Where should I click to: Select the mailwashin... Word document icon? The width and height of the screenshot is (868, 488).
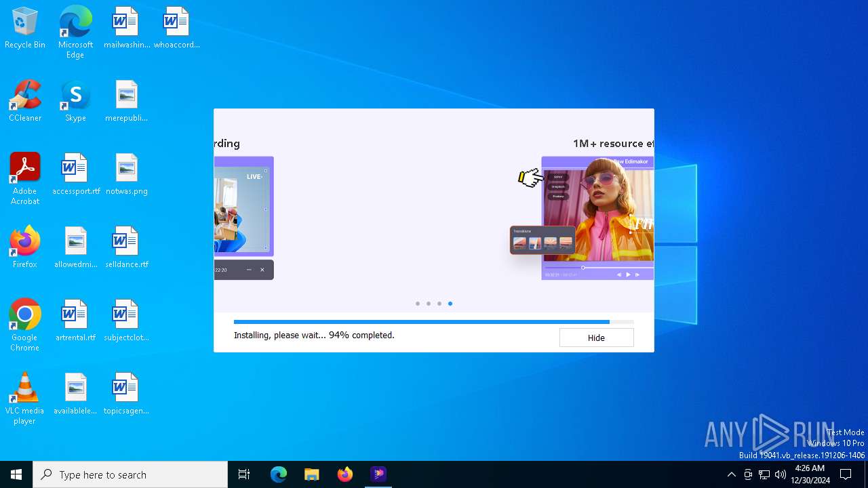click(x=126, y=28)
